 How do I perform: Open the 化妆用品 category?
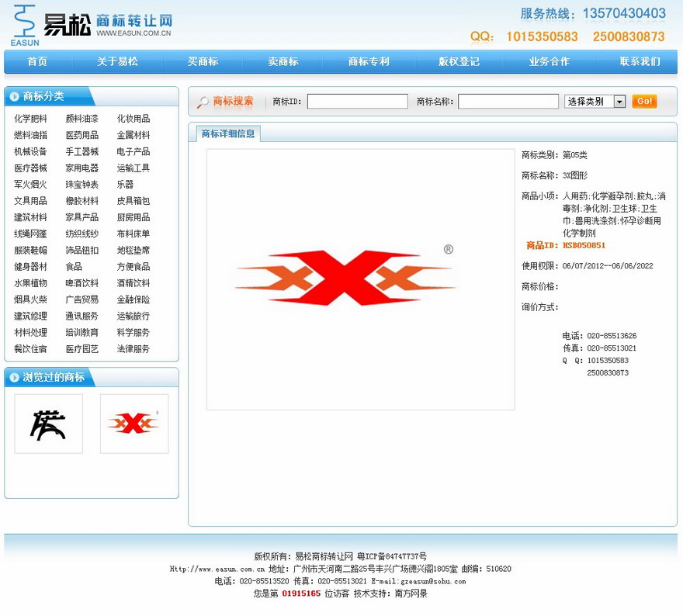click(133, 119)
